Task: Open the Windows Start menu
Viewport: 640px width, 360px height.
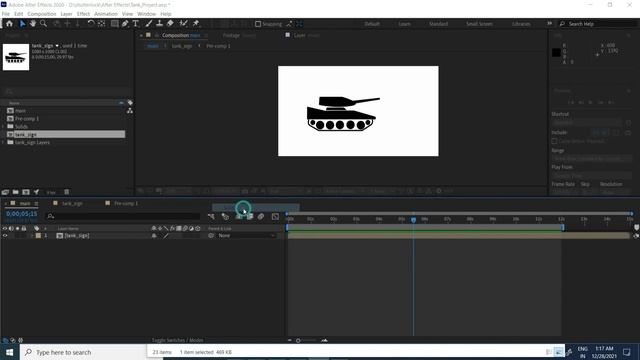Action: 9,352
